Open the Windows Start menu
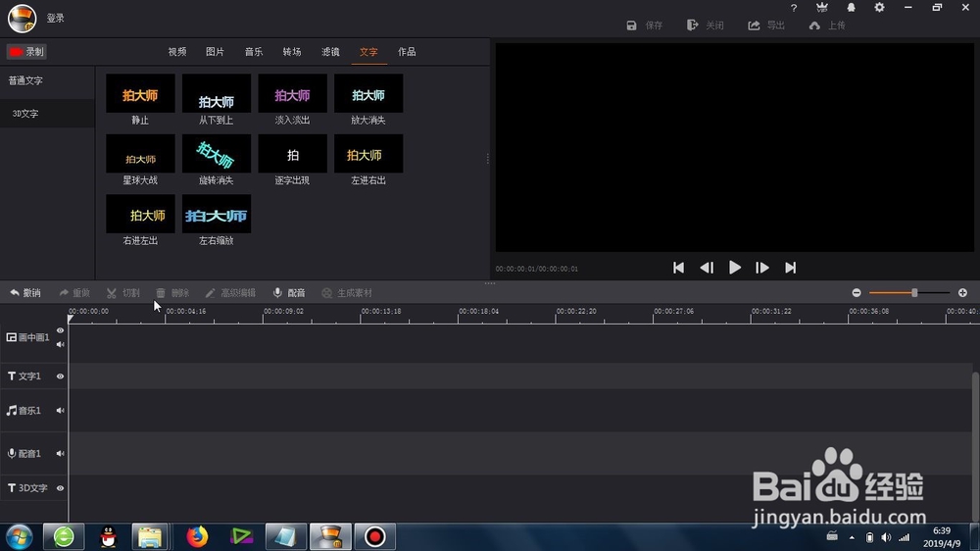 pos(20,537)
